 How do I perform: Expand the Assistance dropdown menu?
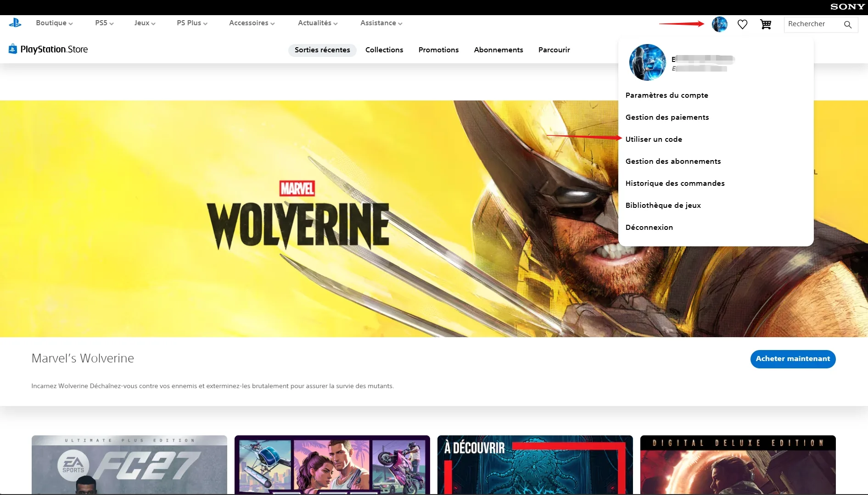tap(381, 23)
